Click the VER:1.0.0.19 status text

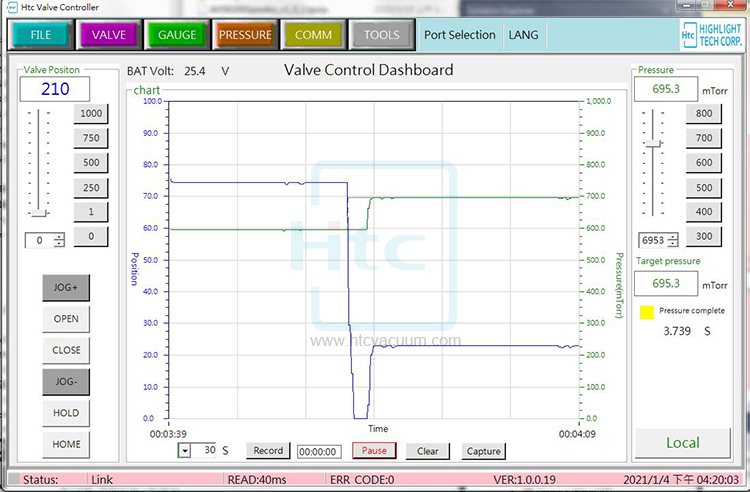click(524, 480)
